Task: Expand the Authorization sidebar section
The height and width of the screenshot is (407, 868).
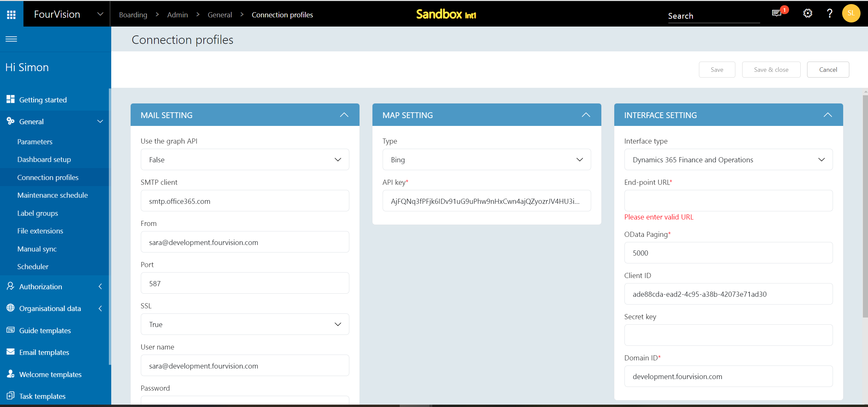Action: 100,287
